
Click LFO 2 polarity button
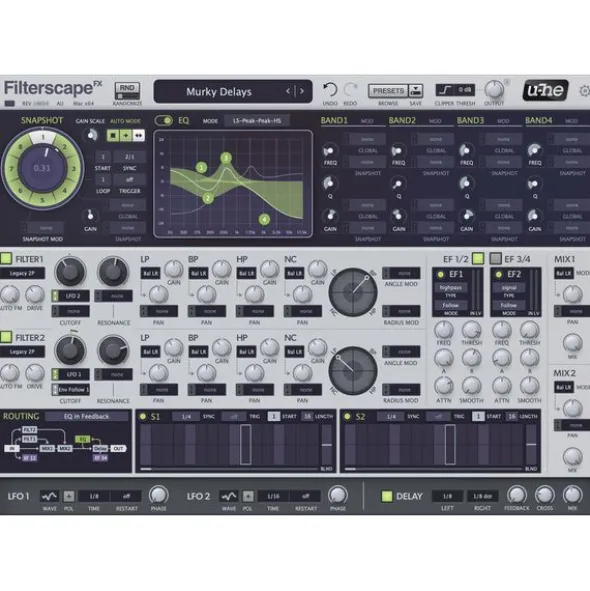[248, 496]
